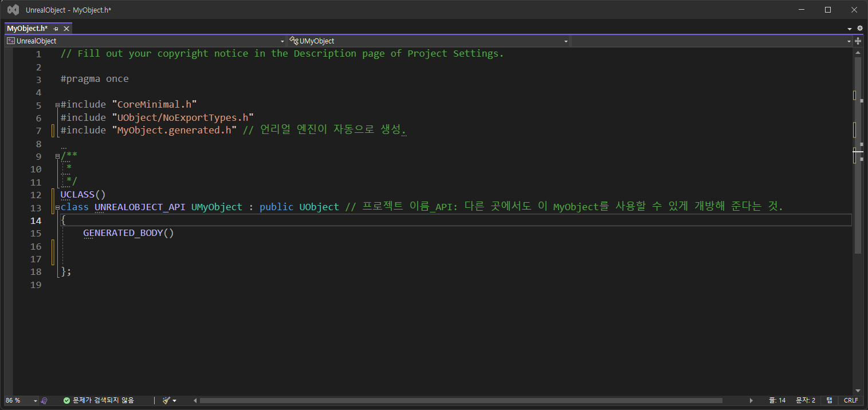Open the empty member navigation dropdown
The height and width of the screenshot is (410, 868).
click(712, 41)
